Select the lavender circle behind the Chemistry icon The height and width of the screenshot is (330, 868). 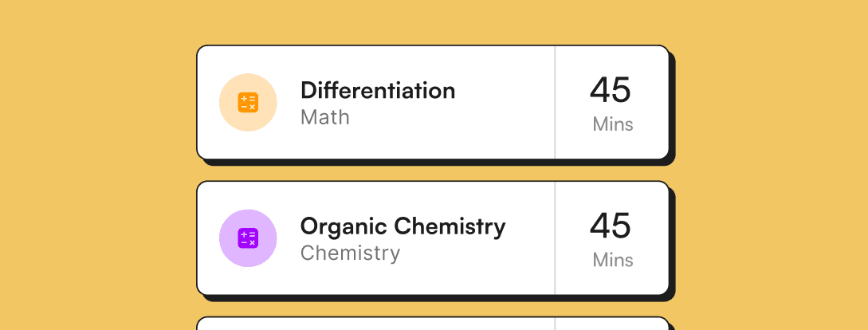click(248, 238)
